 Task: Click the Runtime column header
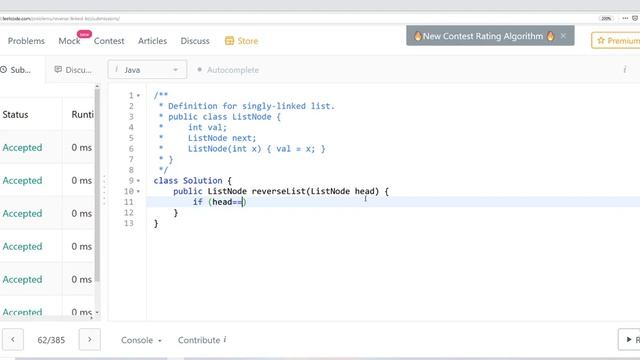(x=82, y=115)
